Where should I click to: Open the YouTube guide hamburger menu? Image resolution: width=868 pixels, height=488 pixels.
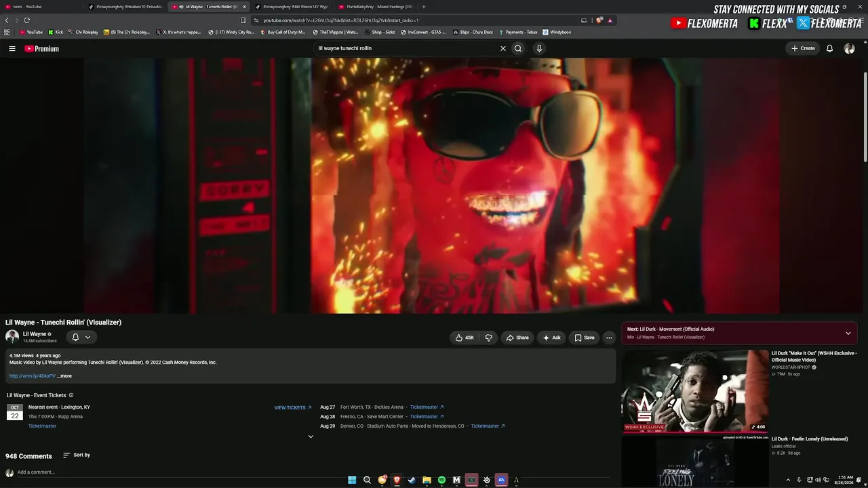12,49
